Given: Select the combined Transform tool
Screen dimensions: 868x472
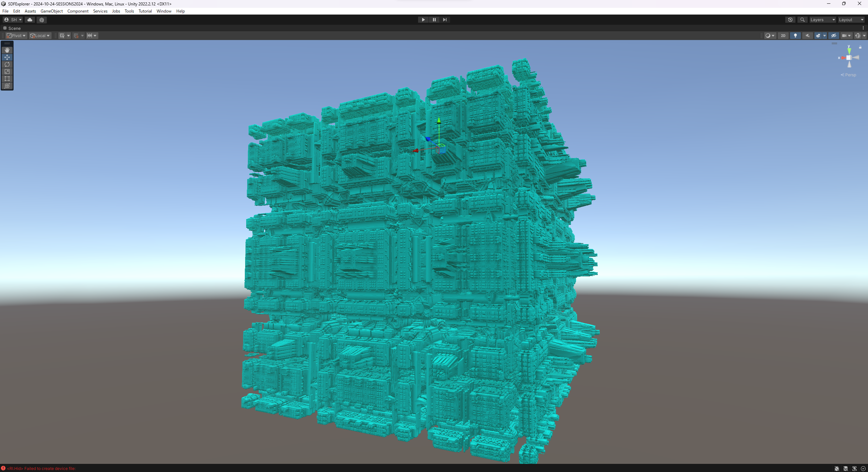Looking at the screenshot, I should (7, 86).
